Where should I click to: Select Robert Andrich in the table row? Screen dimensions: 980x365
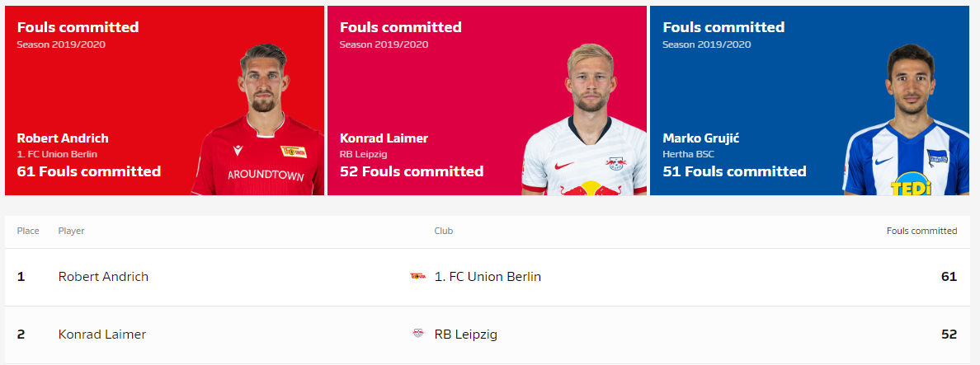click(x=103, y=277)
